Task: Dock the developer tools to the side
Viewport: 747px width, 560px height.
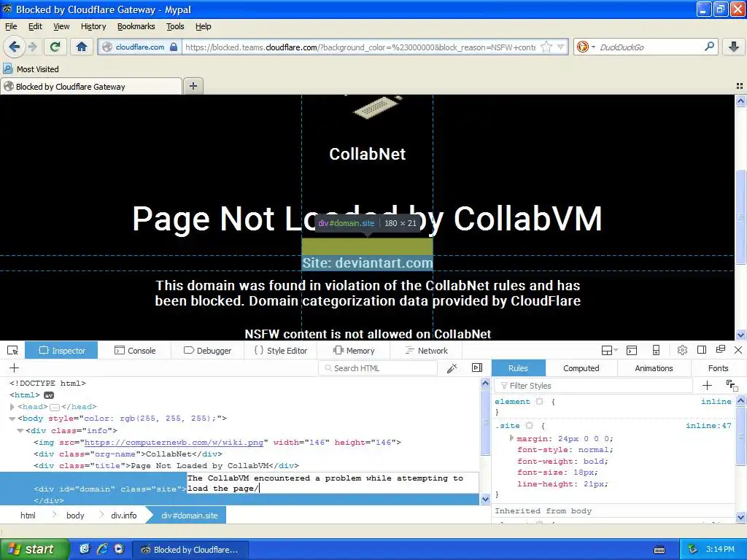Action: (x=702, y=350)
